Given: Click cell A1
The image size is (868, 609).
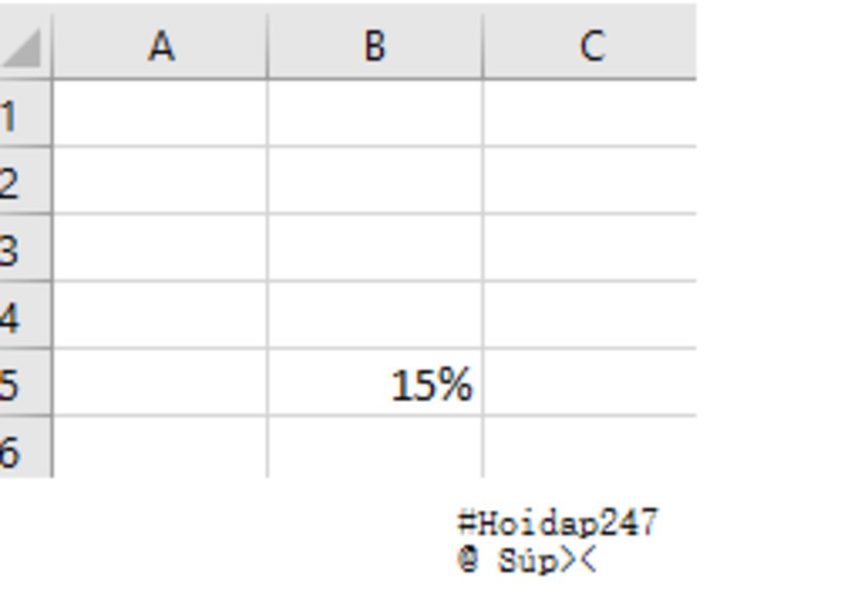Looking at the screenshot, I should (x=160, y=115).
